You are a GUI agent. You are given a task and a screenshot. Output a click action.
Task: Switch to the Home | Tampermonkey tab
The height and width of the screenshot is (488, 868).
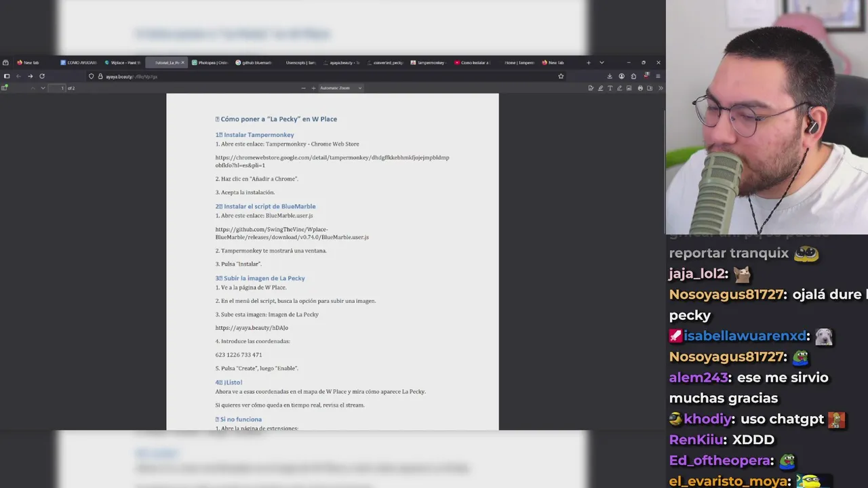[x=516, y=62]
